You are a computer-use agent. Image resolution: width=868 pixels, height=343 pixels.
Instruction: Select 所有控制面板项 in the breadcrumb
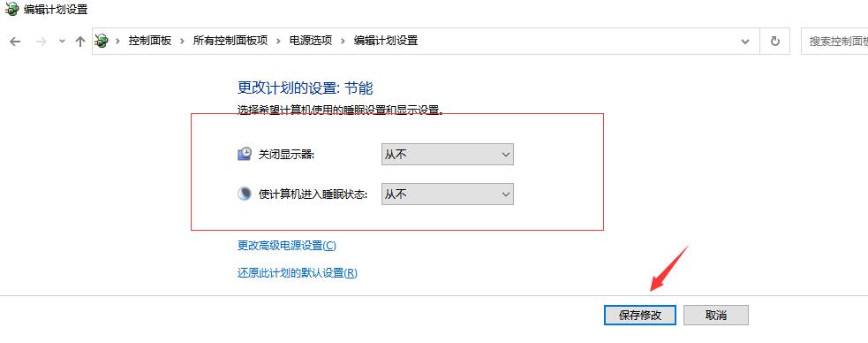[x=230, y=41]
